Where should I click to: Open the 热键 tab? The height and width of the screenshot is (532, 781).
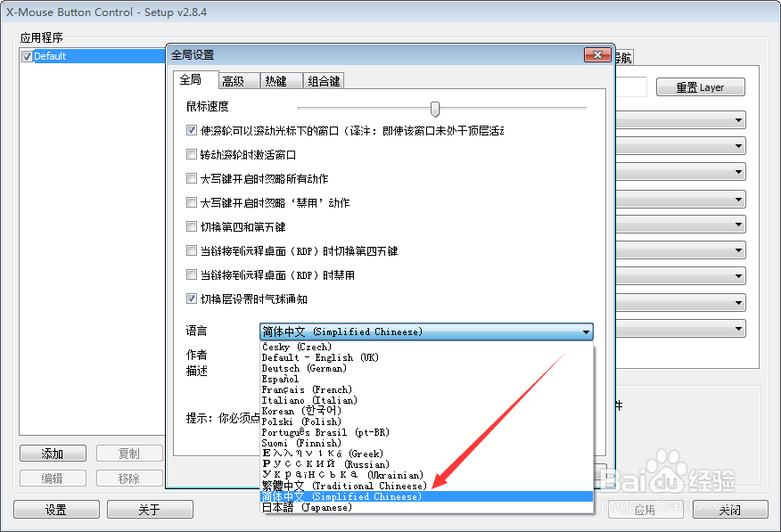pos(282,80)
